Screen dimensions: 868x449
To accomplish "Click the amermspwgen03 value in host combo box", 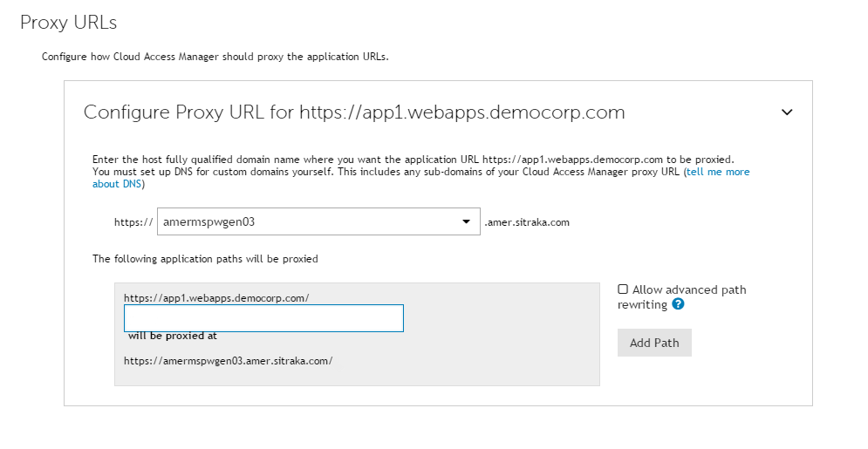I will (209, 221).
